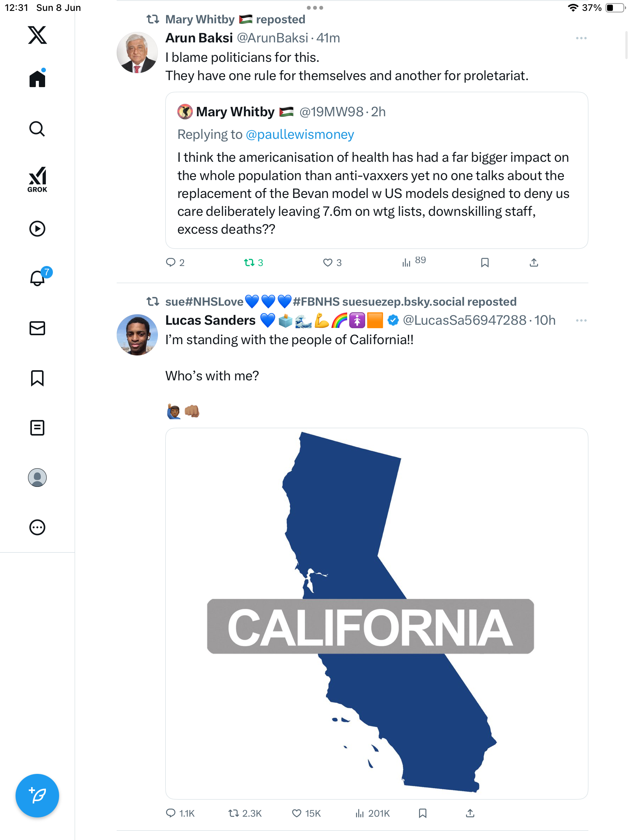This screenshot has height=840, width=630.
Task: Open the video play icon in sidebar
Action: pos(37,229)
